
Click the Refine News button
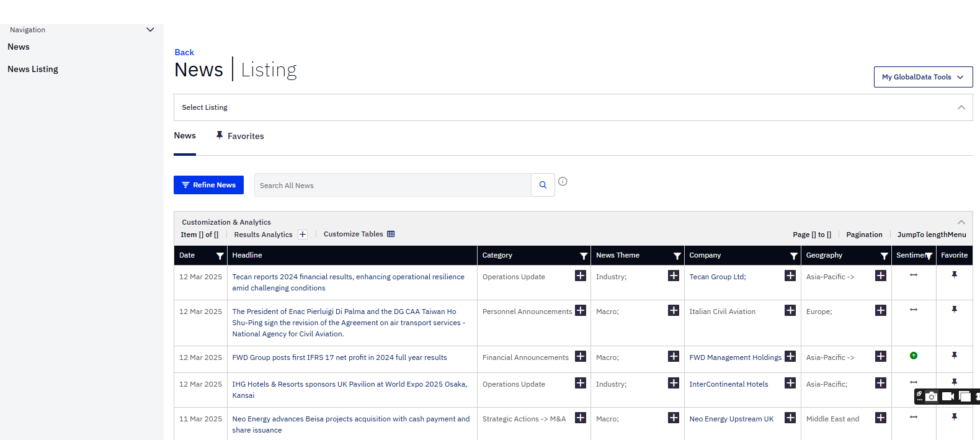208,185
